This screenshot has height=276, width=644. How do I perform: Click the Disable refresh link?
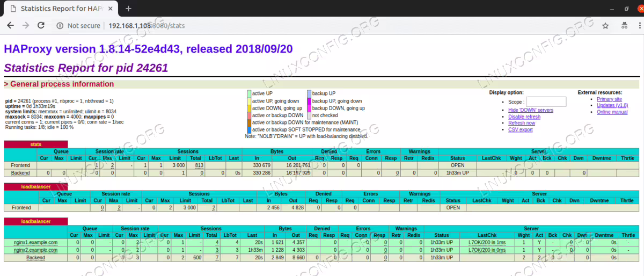point(524,117)
